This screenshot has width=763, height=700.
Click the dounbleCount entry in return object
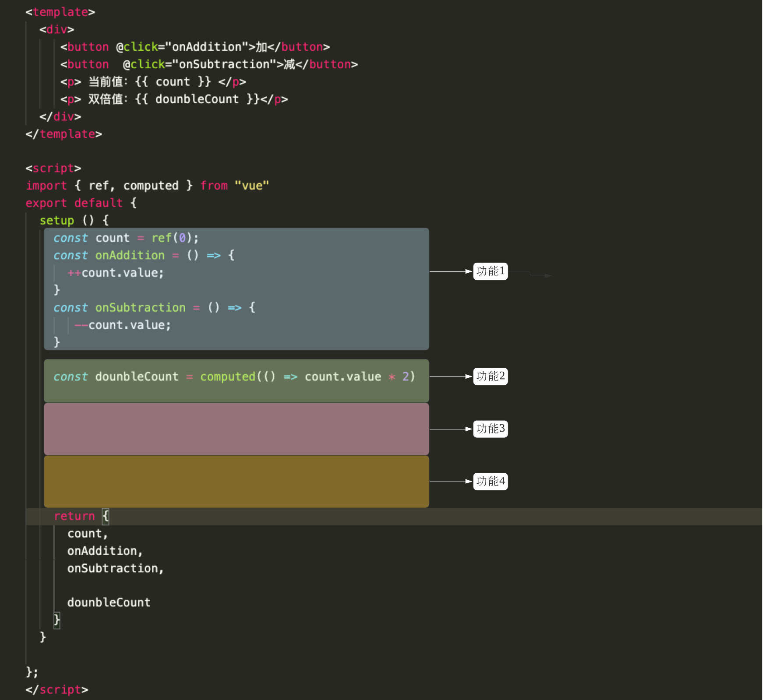[x=109, y=602]
